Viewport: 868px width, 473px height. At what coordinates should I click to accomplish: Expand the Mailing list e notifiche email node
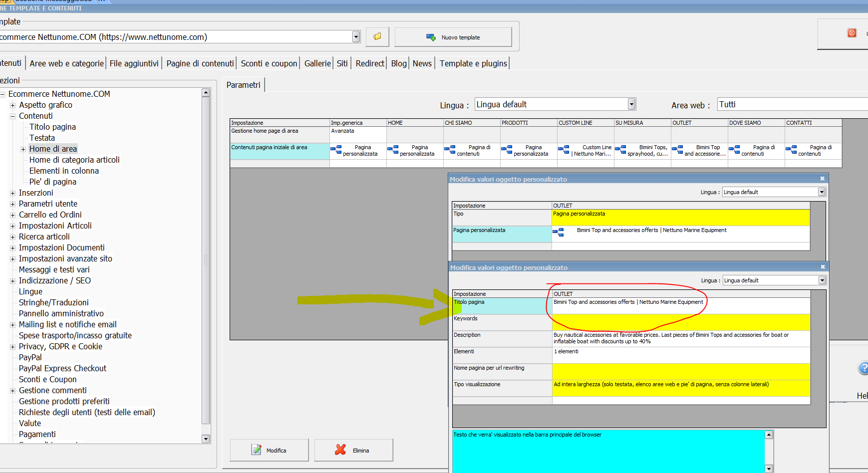tap(12, 325)
